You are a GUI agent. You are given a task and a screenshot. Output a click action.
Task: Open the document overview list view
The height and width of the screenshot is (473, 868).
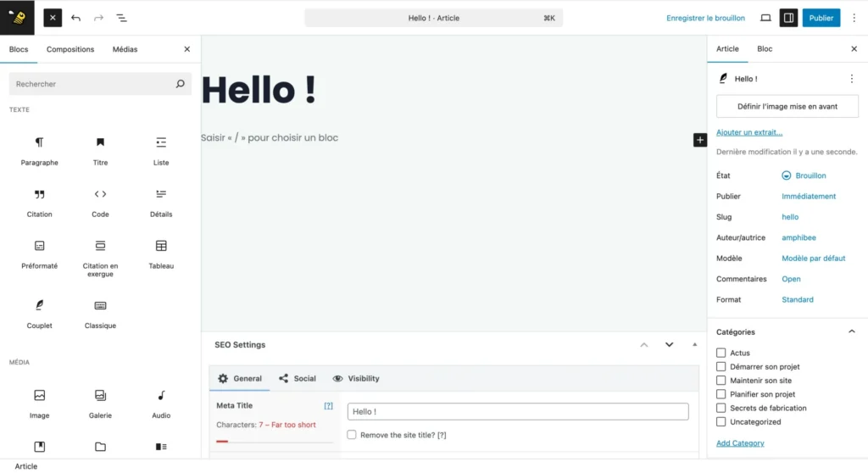[121, 18]
